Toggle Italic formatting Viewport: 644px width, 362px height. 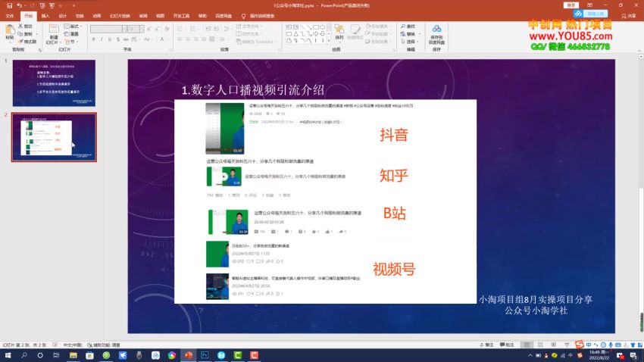tap(102, 39)
